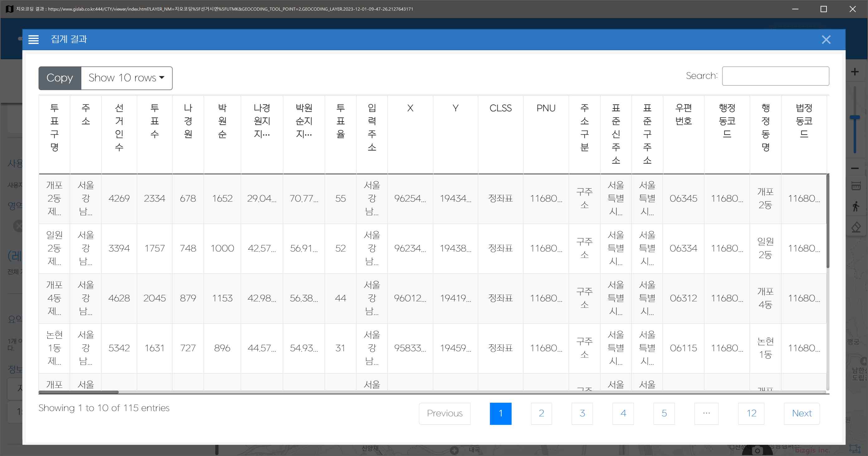The image size is (868, 456).
Task: Click postal code 06115
Action: point(683,348)
